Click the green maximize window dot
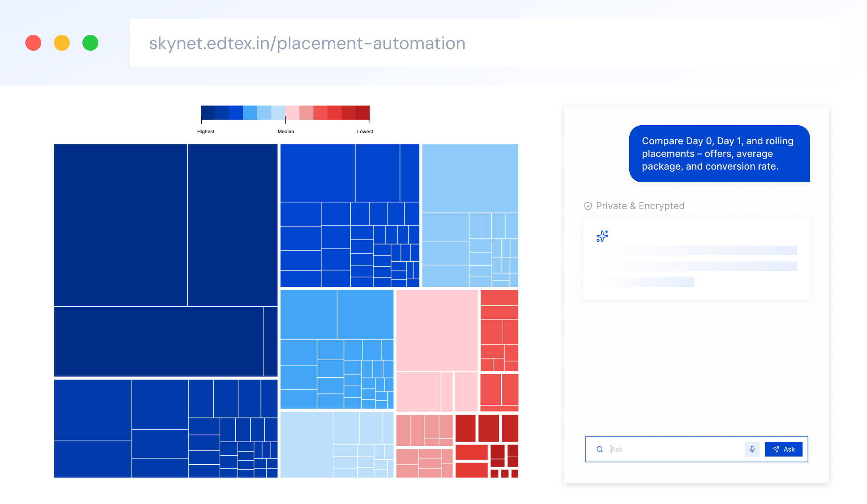 coord(90,43)
